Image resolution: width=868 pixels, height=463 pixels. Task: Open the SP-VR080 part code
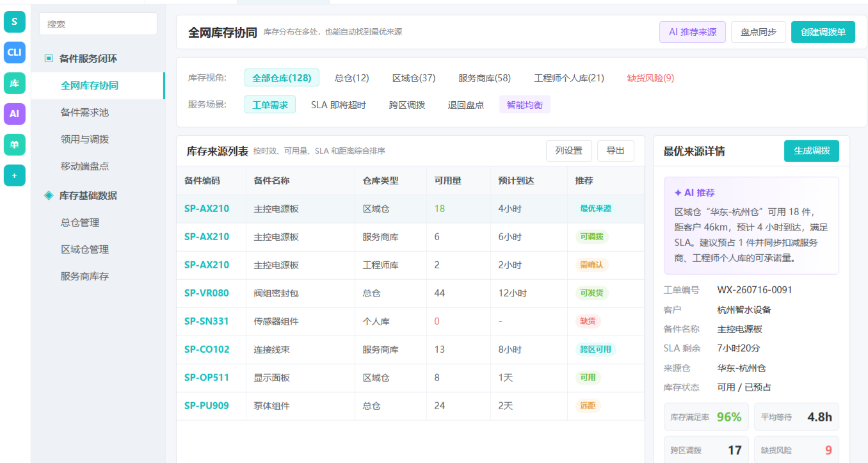tap(207, 293)
